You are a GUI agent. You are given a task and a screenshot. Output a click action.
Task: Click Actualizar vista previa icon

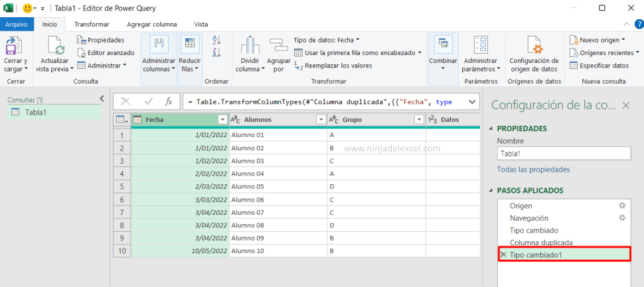56,45
